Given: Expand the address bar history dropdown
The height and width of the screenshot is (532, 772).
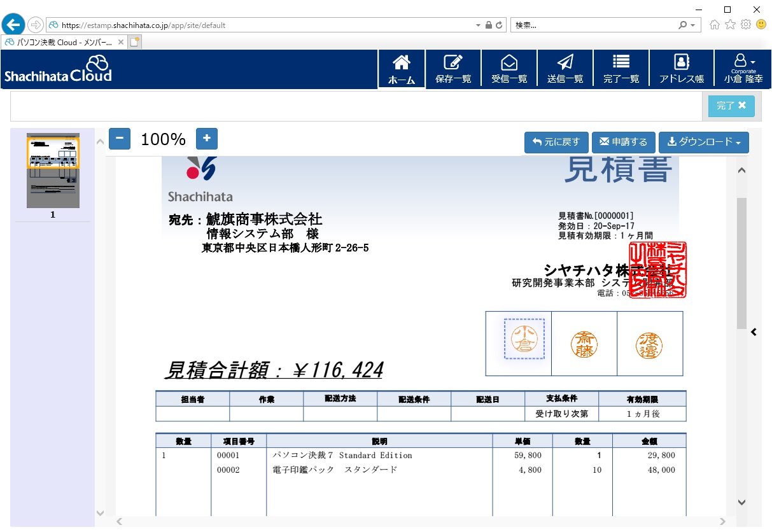Looking at the screenshot, I should click(478, 24).
